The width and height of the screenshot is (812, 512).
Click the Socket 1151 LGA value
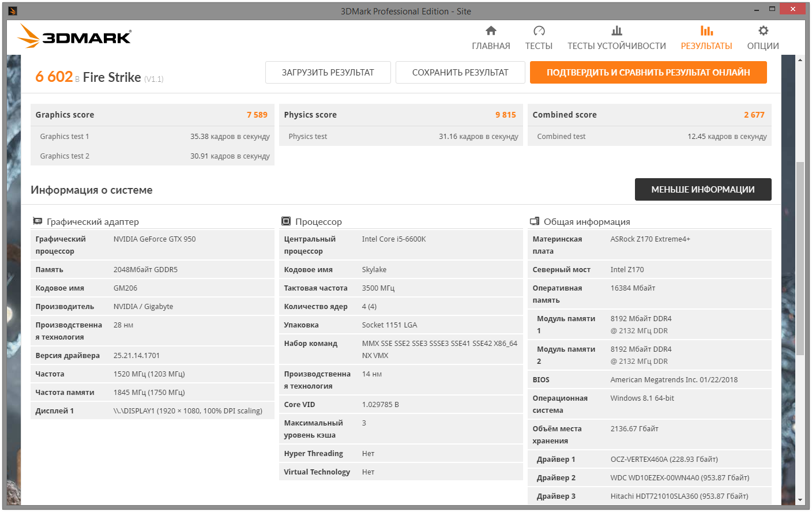click(389, 325)
